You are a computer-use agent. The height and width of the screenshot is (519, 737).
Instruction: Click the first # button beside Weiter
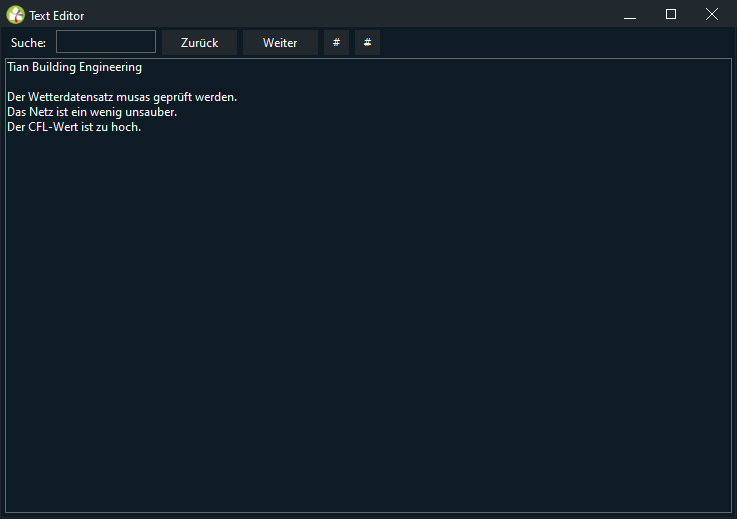pyautogui.click(x=336, y=42)
